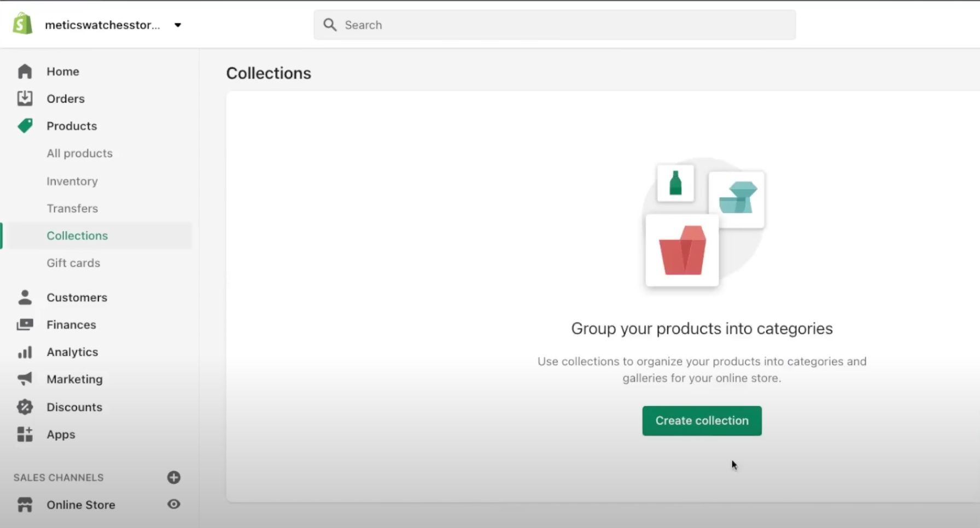Screen dimensions: 980x528
Task: Click the Products tag icon
Action: [x=25, y=126]
